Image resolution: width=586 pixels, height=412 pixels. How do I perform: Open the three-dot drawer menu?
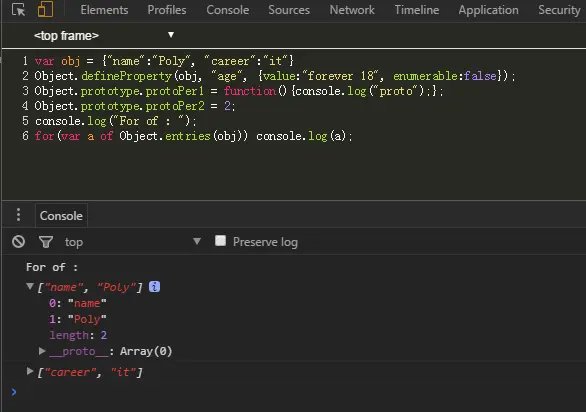[18, 215]
